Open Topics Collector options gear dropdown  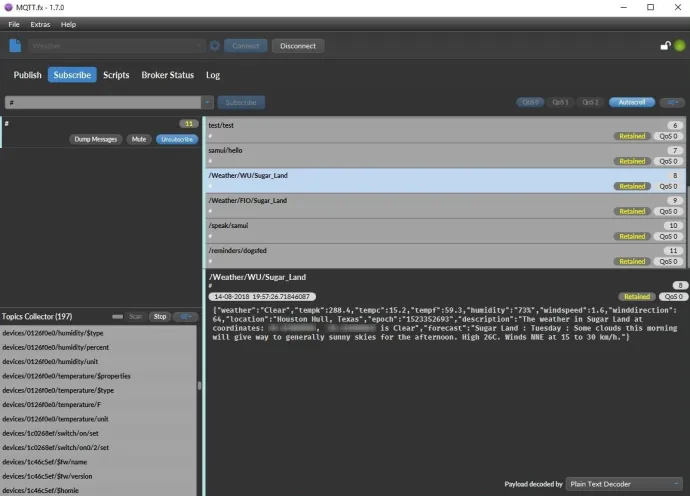pyautogui.click(x=185, y=316)
